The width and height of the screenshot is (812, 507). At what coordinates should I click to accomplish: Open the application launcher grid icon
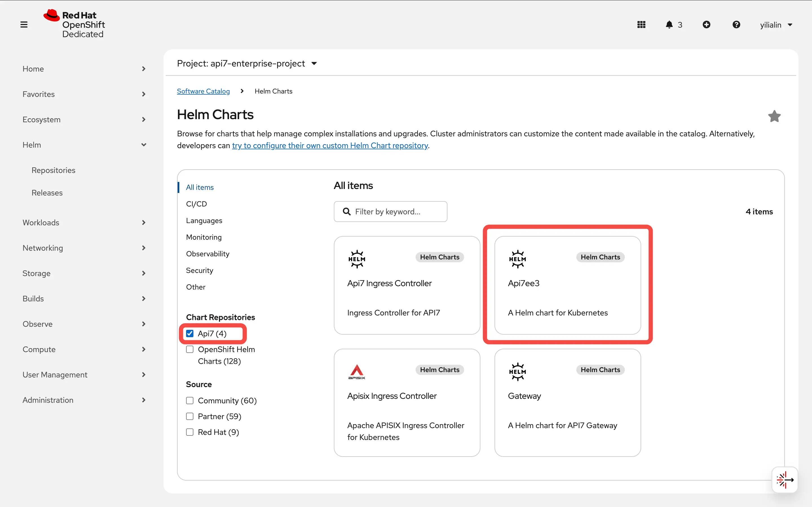click(x=641, y=25)
